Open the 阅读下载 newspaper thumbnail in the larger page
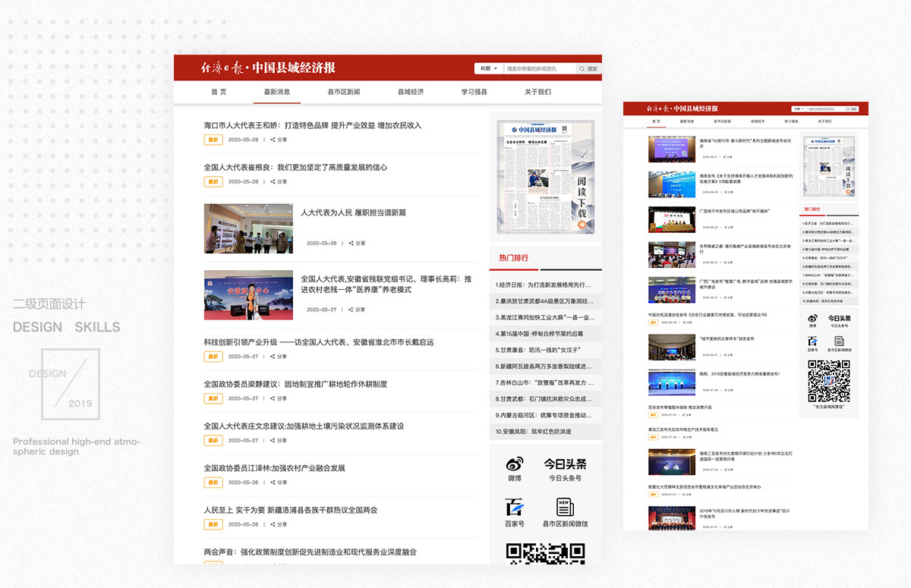The height and width of the screenshot is (588, 911). [546, 178]
